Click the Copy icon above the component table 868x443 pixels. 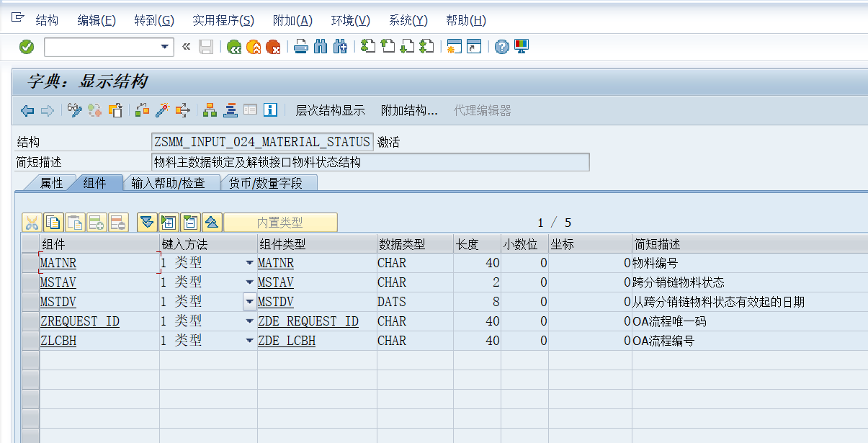pos(53,223)
